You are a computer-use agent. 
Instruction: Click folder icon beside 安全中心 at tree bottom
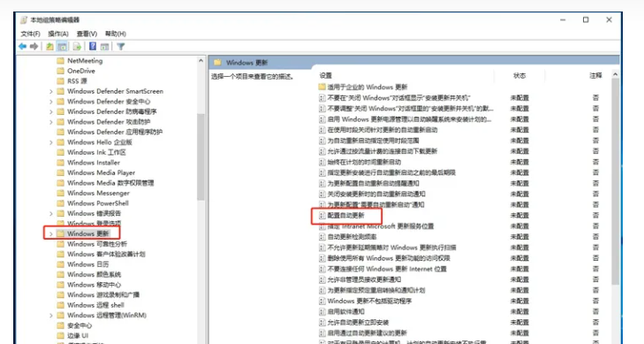pos(60,325)
